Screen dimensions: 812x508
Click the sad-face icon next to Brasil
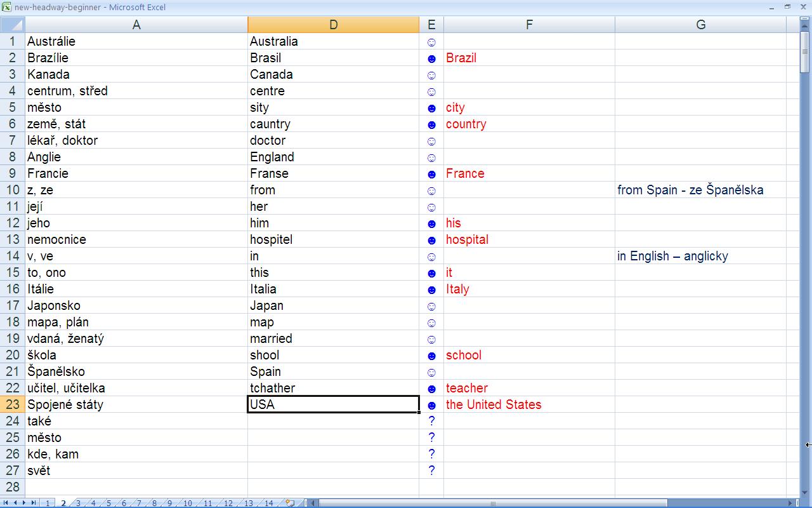pyautogui.click(x=431, y=58)
